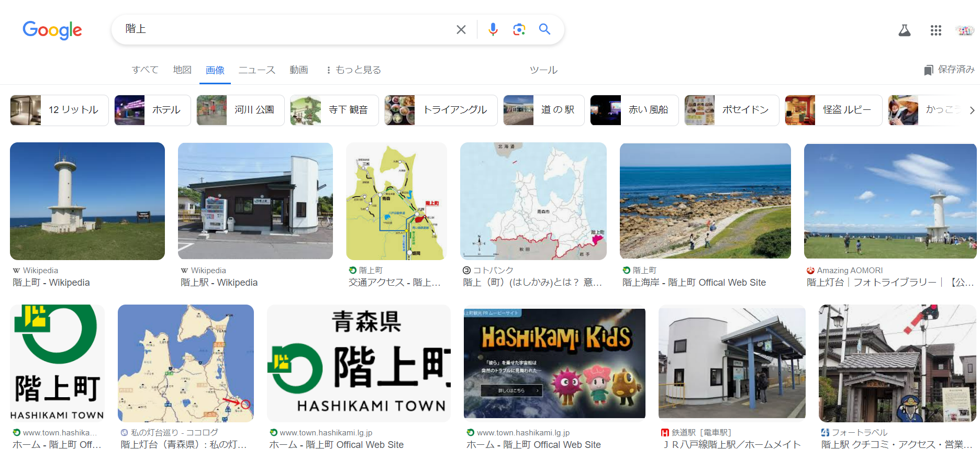Open the tall 階上町 HASHIKAMI TOWN logo image
980x449 pixels.
coord(57,363)
